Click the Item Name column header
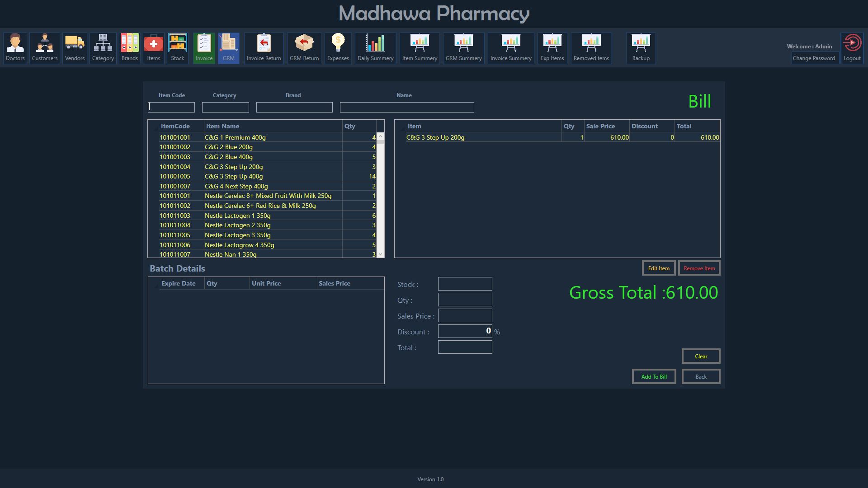This screenshot has height=488, width=868. tap(273, 126)
